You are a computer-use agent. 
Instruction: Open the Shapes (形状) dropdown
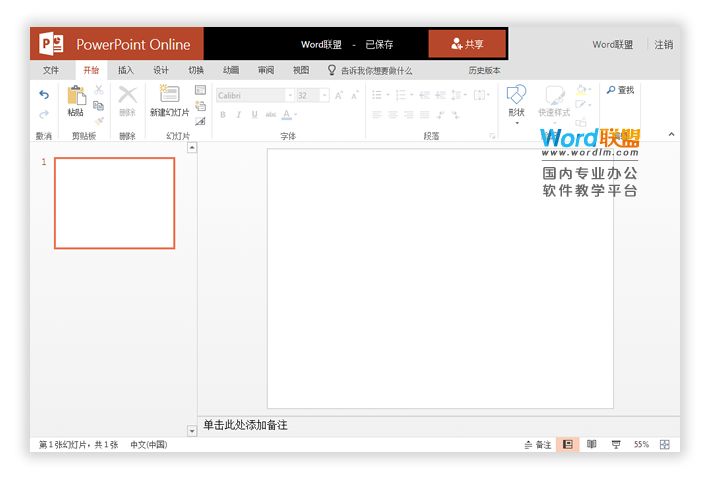tap(516, 102)
